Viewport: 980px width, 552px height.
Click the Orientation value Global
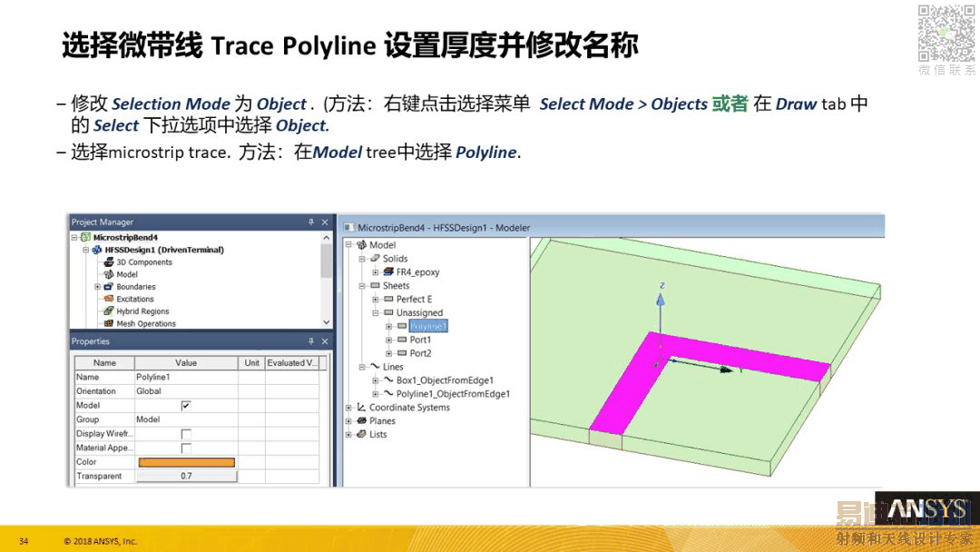point(186,391)
